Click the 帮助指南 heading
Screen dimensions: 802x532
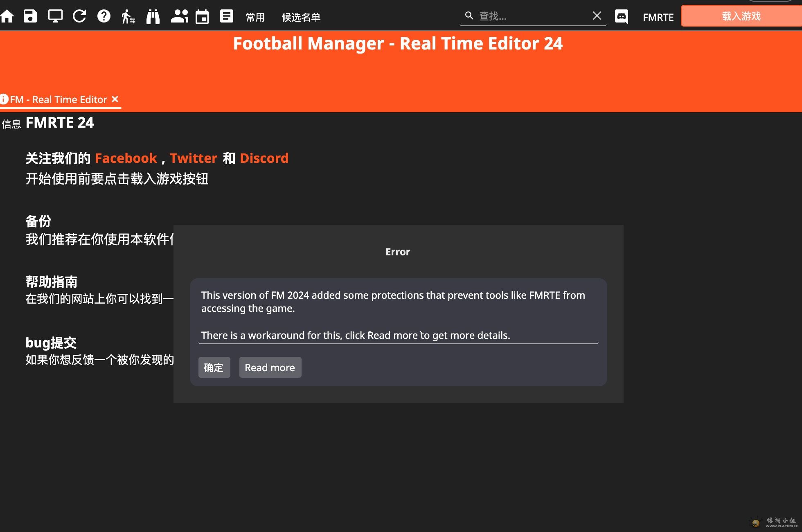[x=52, y=282]
